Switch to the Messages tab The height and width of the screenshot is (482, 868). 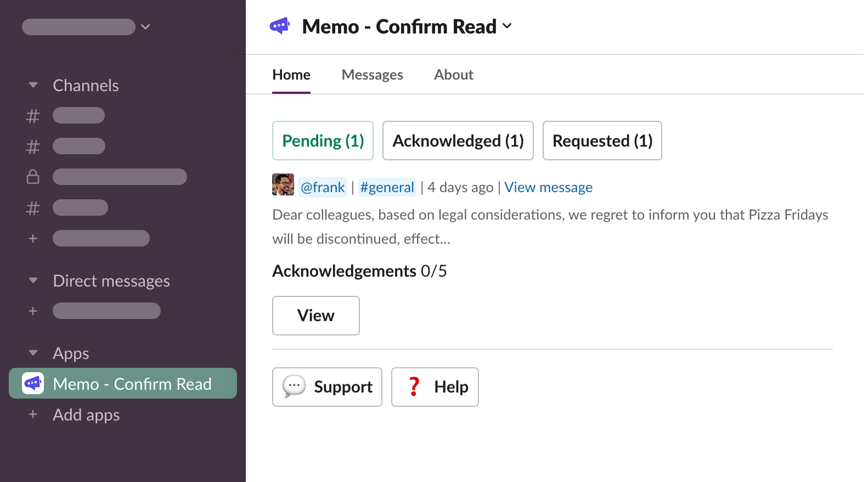[x=372, y=75]
